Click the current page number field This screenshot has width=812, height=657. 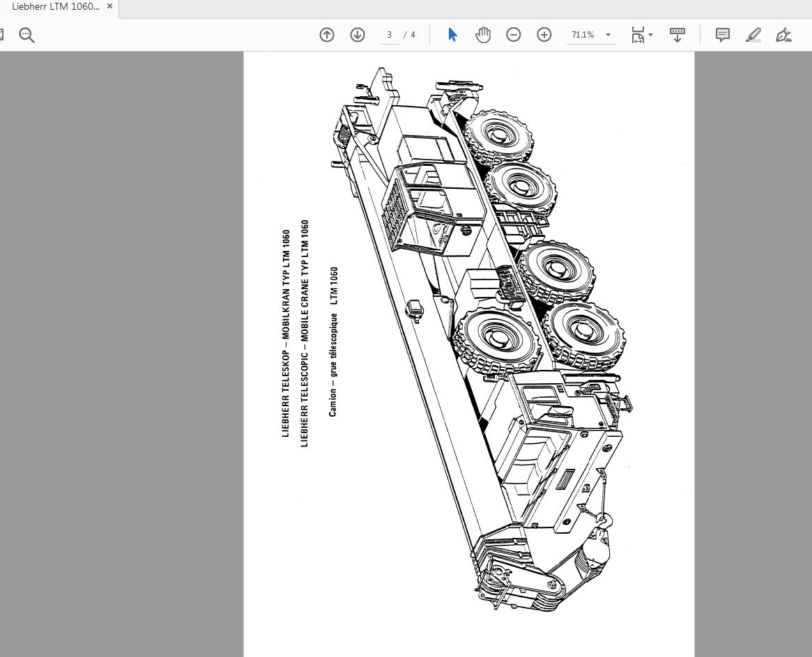(390, 35)
